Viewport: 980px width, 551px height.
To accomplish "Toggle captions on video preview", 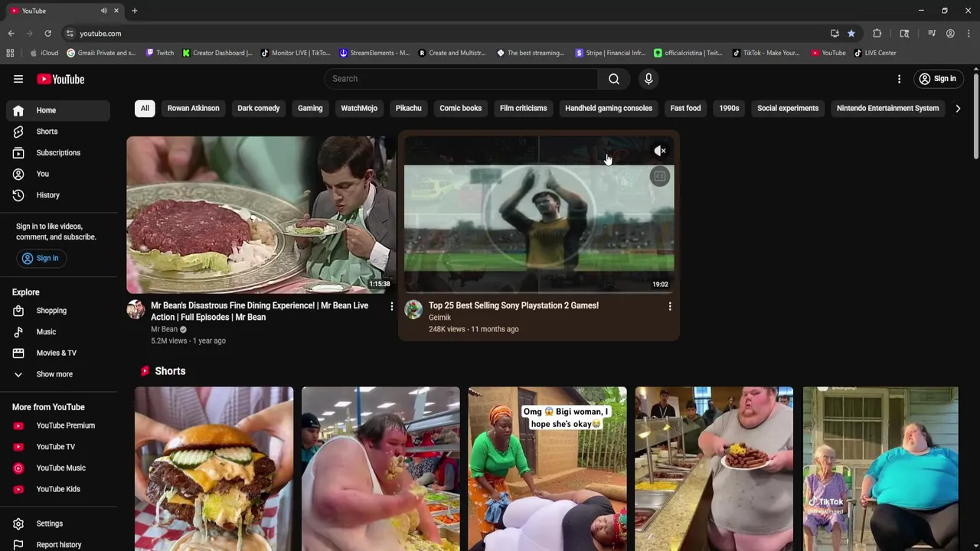I will pyautogui.click(x=660, y=177).
